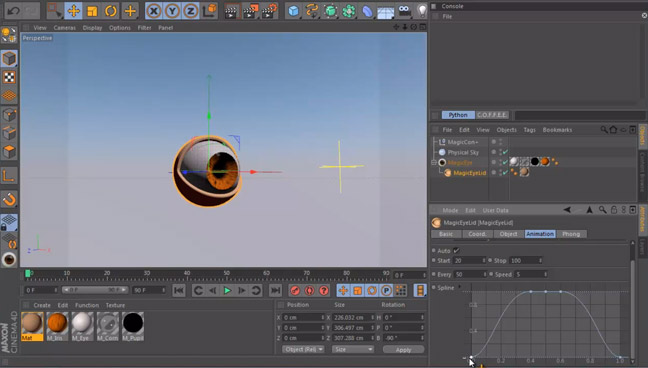Select Physical Sky object
Image resolution: width=648 pixels, height=368 pixels.
pos(463,152)
